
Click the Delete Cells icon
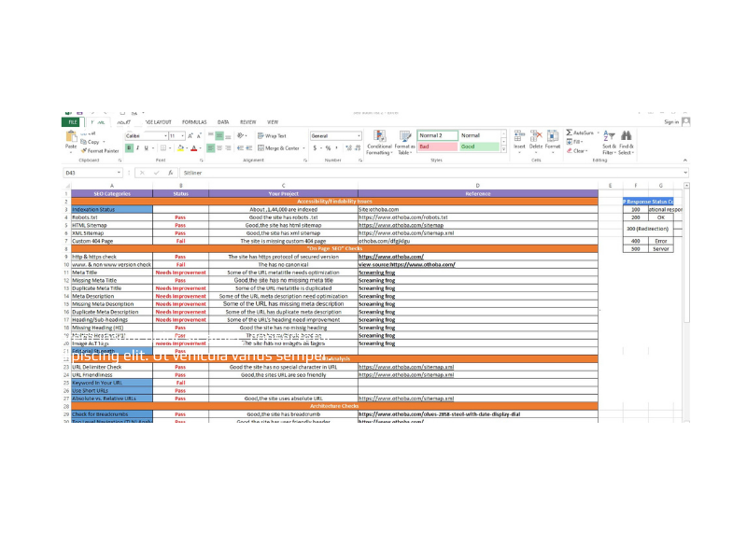537,135
